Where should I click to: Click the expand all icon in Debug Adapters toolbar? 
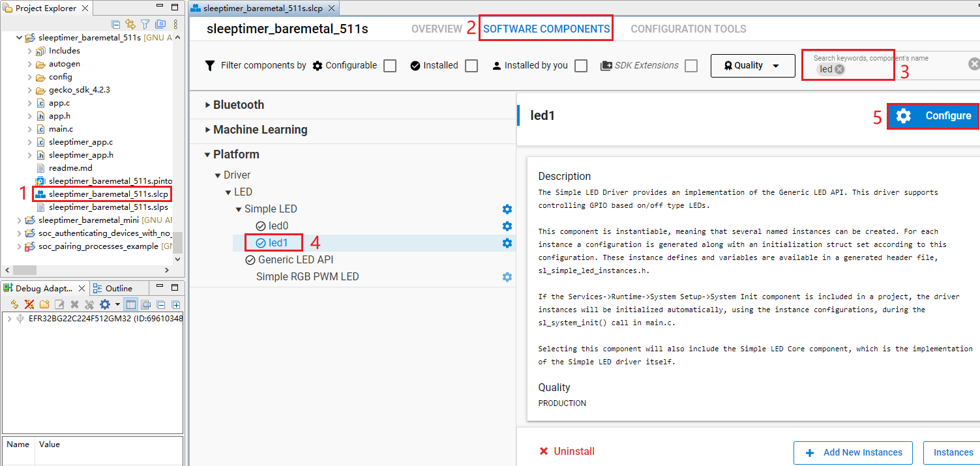(x=176, y=304)
